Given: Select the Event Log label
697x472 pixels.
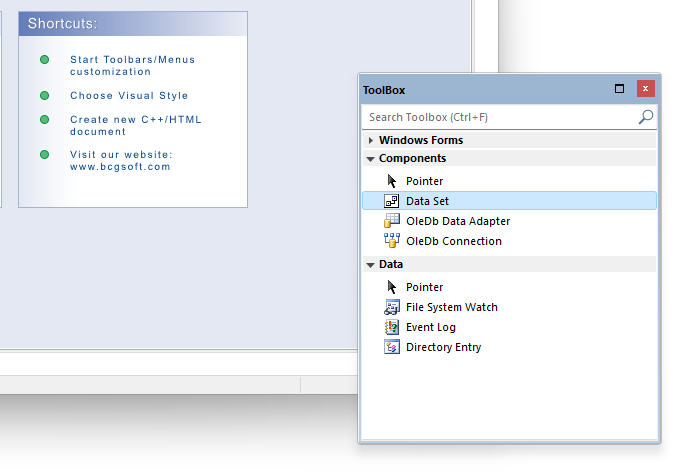Looking at the screenshot, I should (431, 327).
